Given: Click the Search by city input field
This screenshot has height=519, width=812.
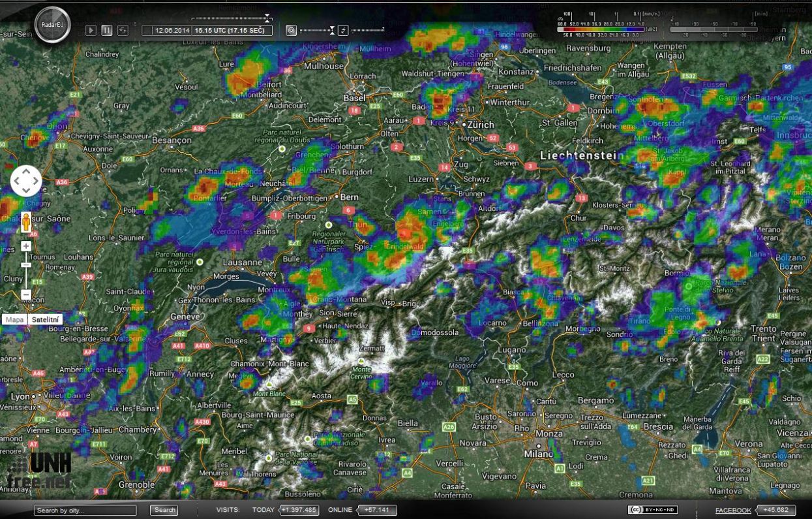Looking at the screenshot, I should click(x=85, y=510).
